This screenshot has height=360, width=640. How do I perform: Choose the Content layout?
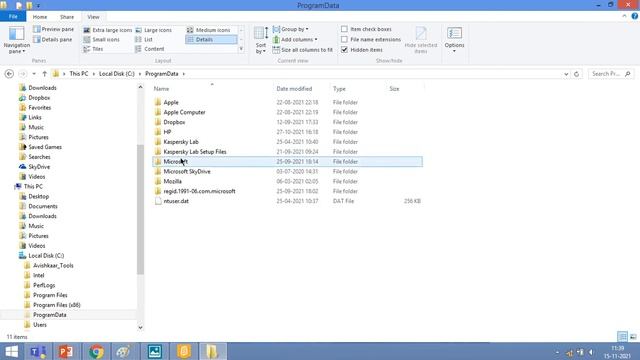[x=149, y=49]
